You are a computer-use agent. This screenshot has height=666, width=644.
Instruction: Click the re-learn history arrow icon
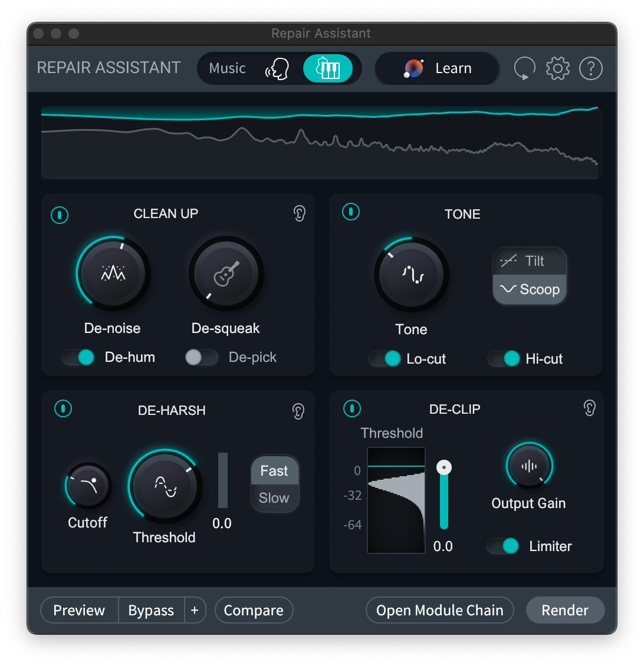(524, 68)
